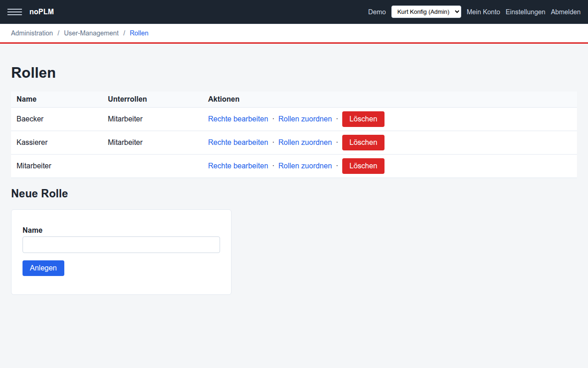This screenshot has height=368, width=588.
Task: Remove the Mitarbeiter role with Löschen
Action: tap(363, 166)
